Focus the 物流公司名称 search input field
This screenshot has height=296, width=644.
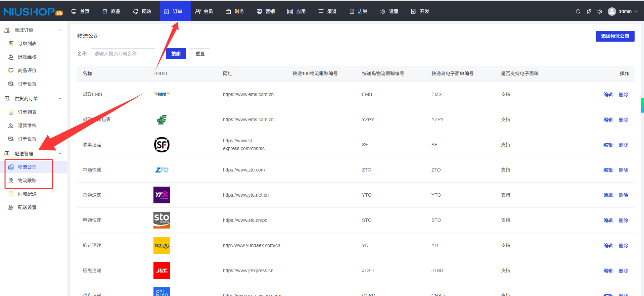click(x=123, y=54)
